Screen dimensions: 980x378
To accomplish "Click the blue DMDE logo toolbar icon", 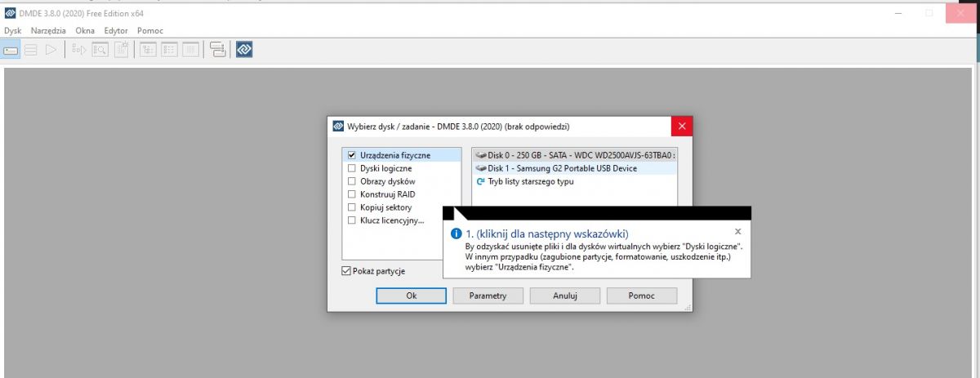I will (243, 50).
